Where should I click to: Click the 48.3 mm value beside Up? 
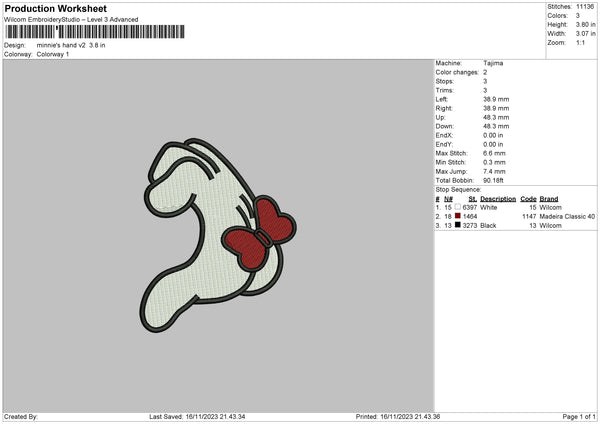tap(496, 117)
